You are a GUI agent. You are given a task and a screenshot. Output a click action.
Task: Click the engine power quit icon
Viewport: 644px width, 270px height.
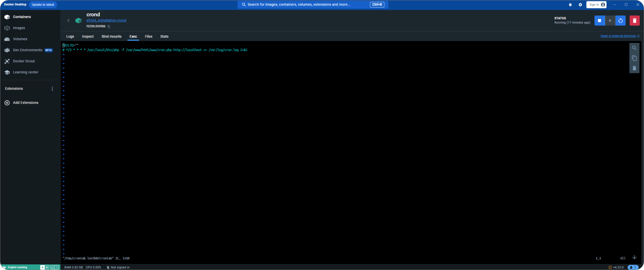tap(52, 267)
